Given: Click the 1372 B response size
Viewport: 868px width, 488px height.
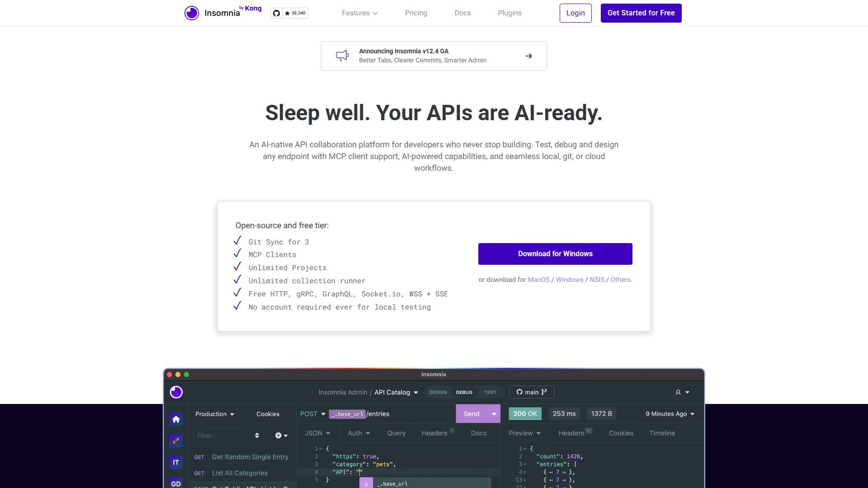Looking at the screenshot, I should point(602,413).
